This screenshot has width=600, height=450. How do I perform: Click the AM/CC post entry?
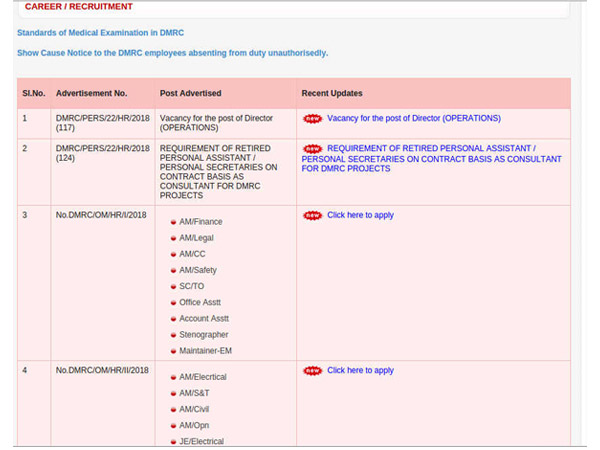(192, 254)
